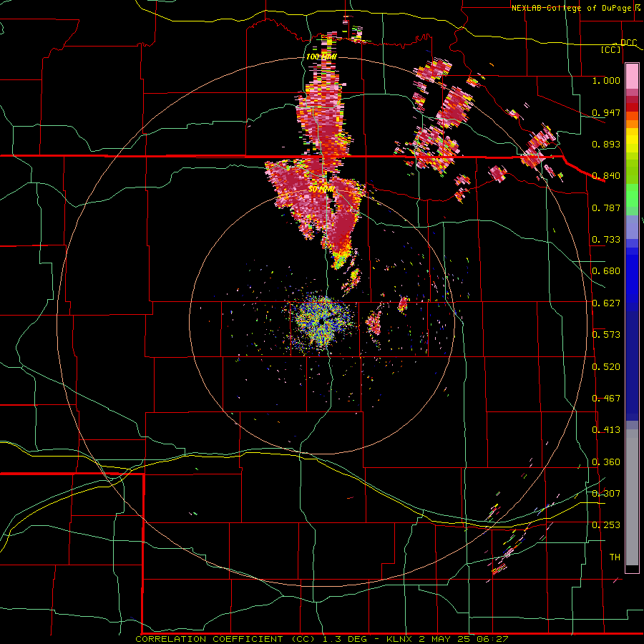Screen dimensions: 644x644
Task: Click the 0.467 scale value
Action: [606, 399]
